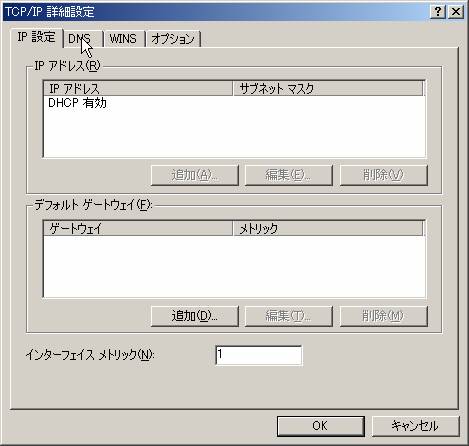Select the IP 設定 tab
Viewport: 469px width, 446px height.
37,37
